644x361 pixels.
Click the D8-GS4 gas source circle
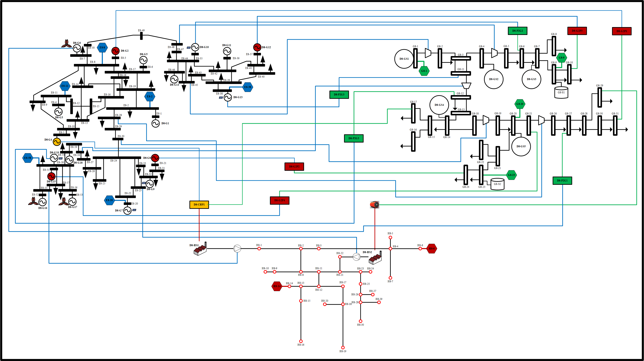(x=439, y=105)
